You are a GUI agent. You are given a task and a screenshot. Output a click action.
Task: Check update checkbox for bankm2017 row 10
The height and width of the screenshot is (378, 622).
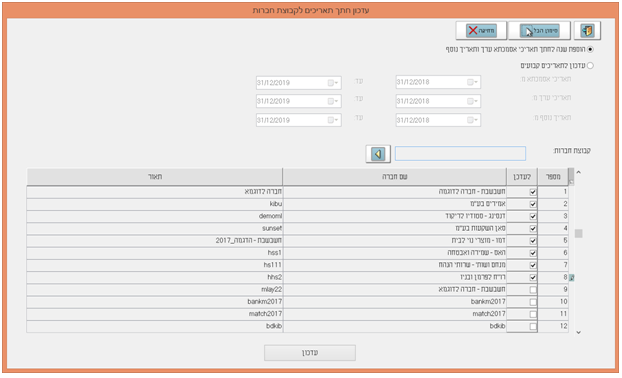pyautogui.click(x=533, y=302)
